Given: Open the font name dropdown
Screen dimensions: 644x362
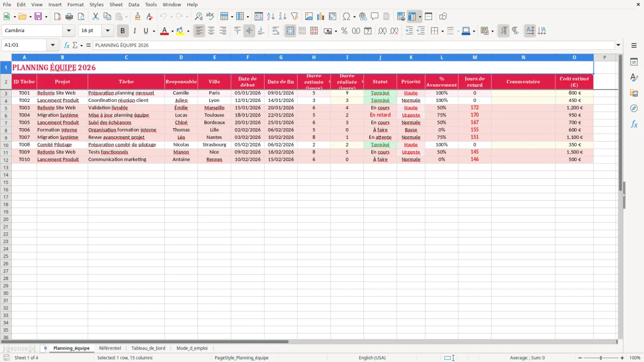Looking at the screenshot, I should coord(69,31).
